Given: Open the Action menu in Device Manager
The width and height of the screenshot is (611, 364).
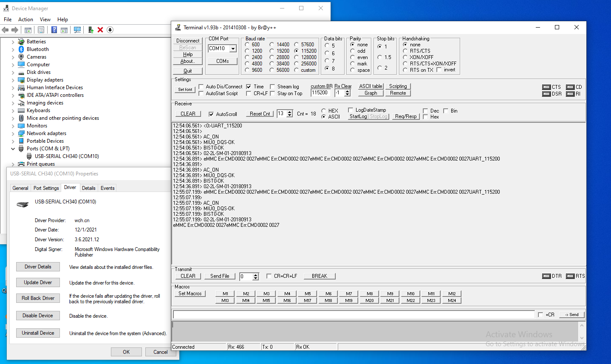Looking at the screenshot, I should [25, 20].
